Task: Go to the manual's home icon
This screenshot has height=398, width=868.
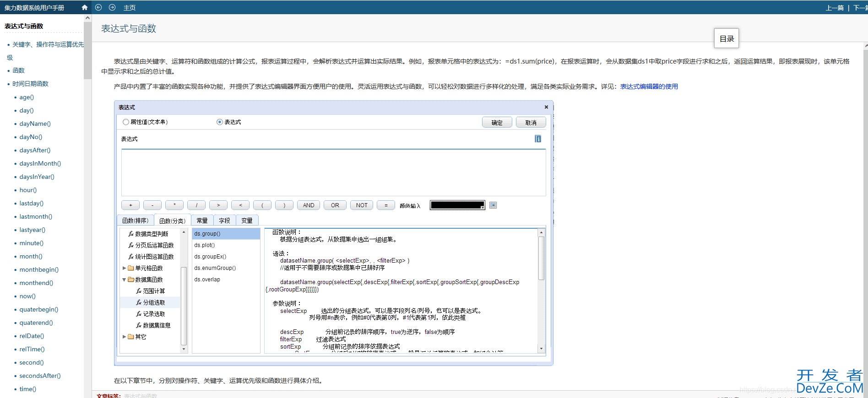Action: click(x=84, y=7)
